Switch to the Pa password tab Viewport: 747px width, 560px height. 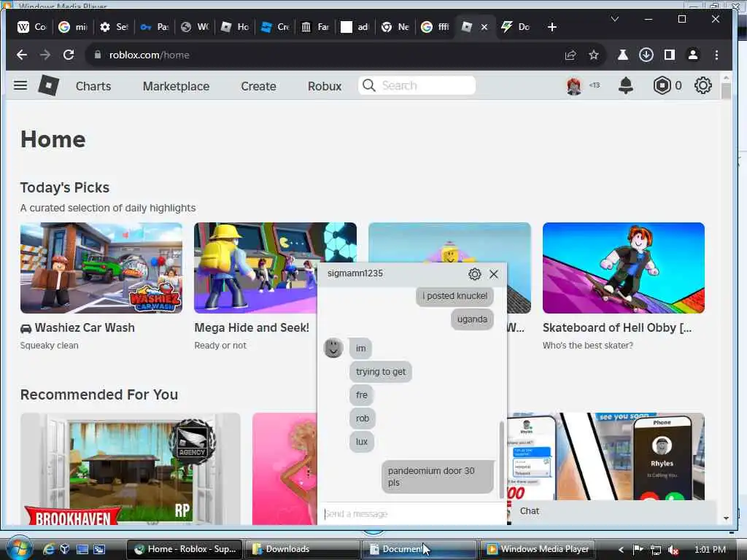pos(155,27)
